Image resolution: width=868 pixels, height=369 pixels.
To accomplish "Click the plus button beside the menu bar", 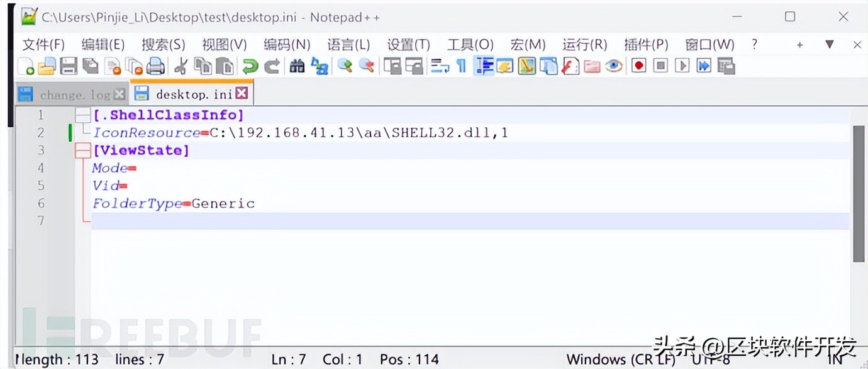I will 800,45.
